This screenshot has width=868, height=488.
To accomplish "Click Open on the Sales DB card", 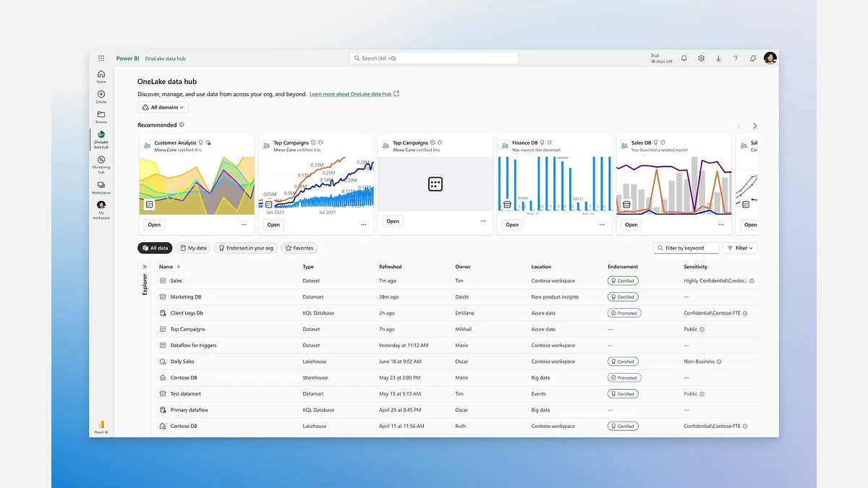I will pos(631,225).
